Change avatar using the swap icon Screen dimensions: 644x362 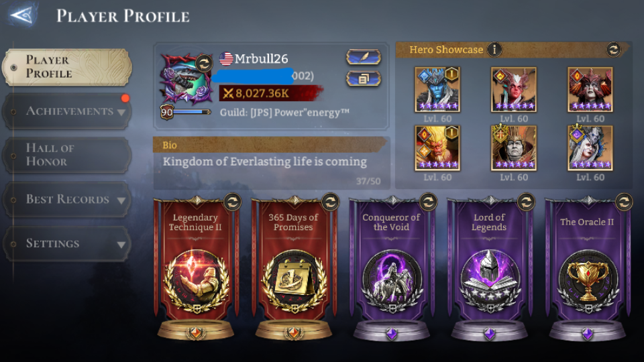pyautogui.click(x=204, y=63)
